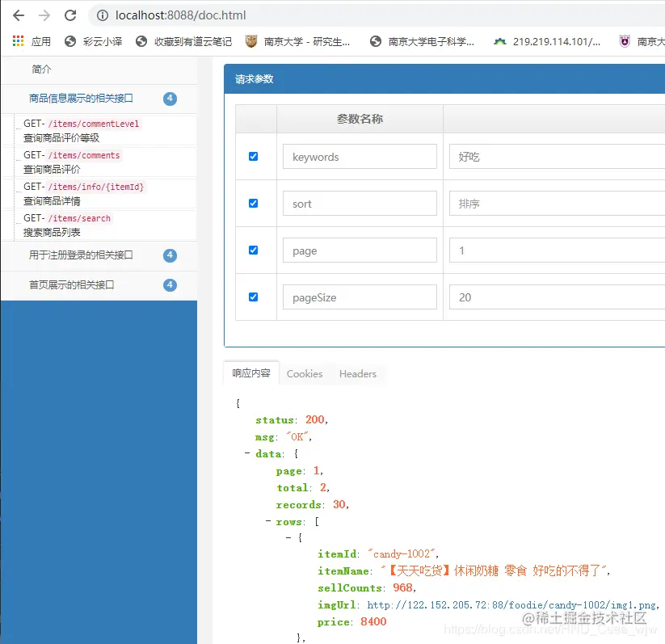Click the sort value field with 排序 placeholder
This screenshot has height=644, width=665.
pyautogui.click(x=557, y=203)
